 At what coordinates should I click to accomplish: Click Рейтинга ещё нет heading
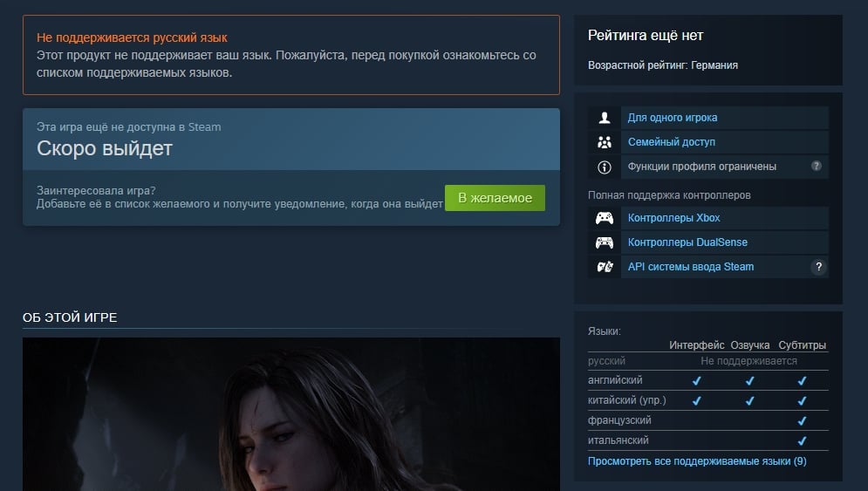pyautogui.click(x=646, y=36)
